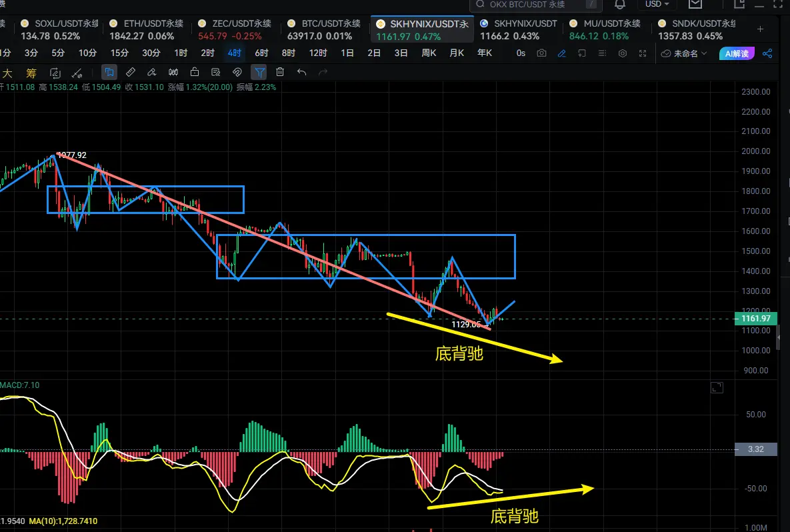This screenshot has height=532, width=790.
Task: Click the blue share icon
Action: pos(767,53)
